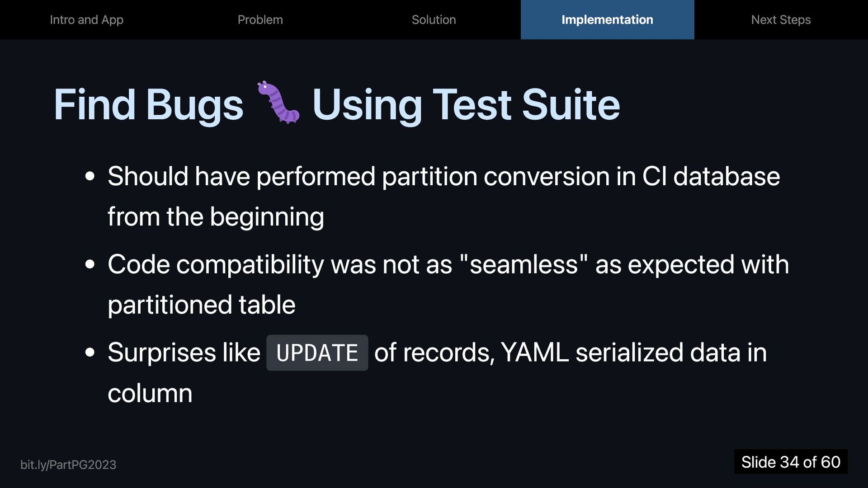Screen dimensions: 868x488
Task: Select the UPDATE inline code label
Action: coord(317,353)
